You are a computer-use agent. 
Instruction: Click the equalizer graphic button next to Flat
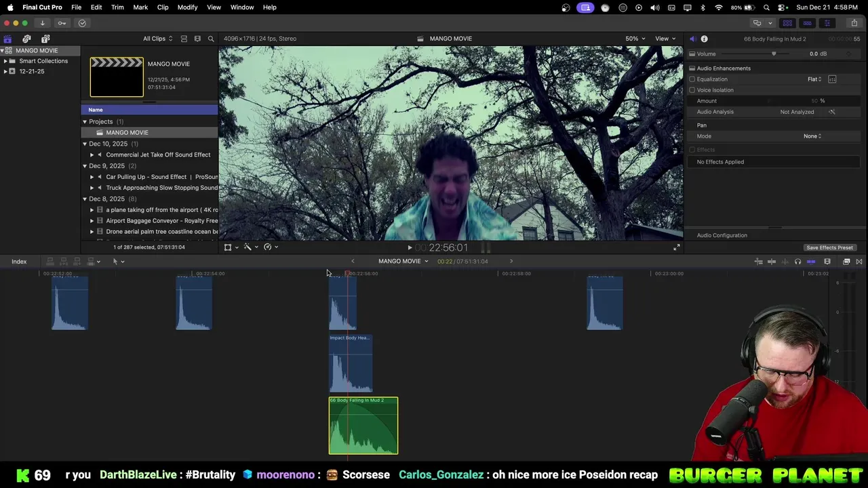pos(832,79)
